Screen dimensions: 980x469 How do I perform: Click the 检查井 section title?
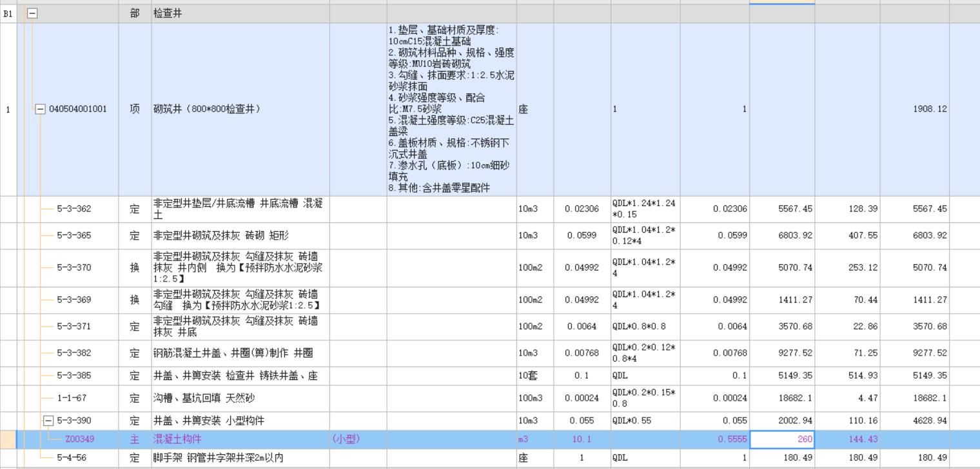point(168,14)
